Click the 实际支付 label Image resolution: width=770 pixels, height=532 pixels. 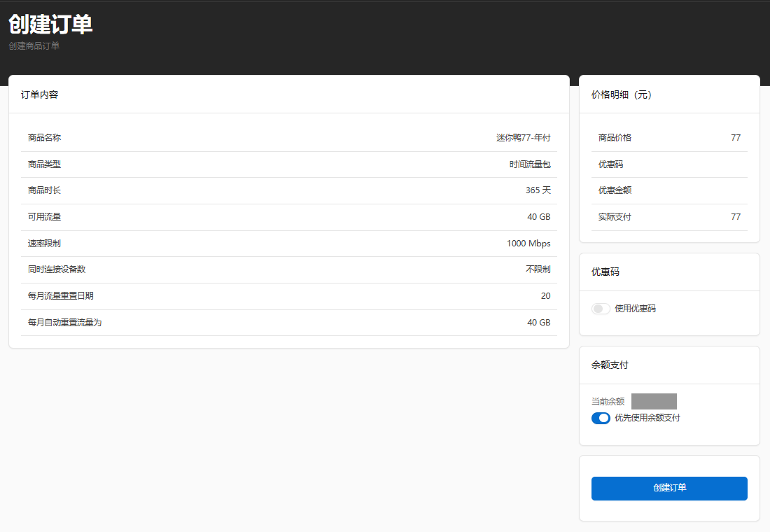click(615, 216)
